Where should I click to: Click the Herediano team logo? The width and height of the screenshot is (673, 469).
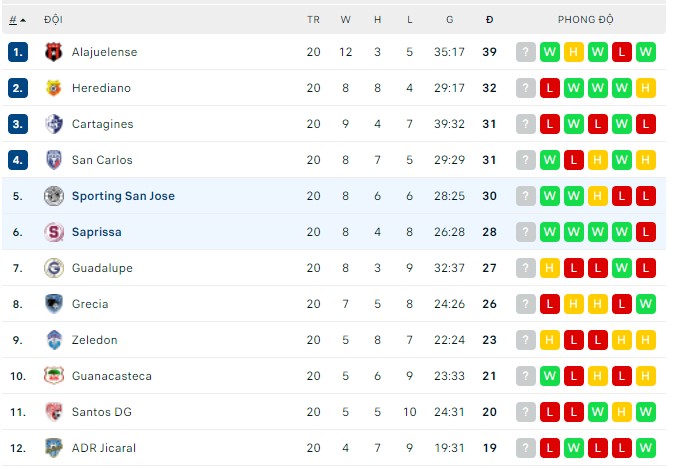[54, 88]
